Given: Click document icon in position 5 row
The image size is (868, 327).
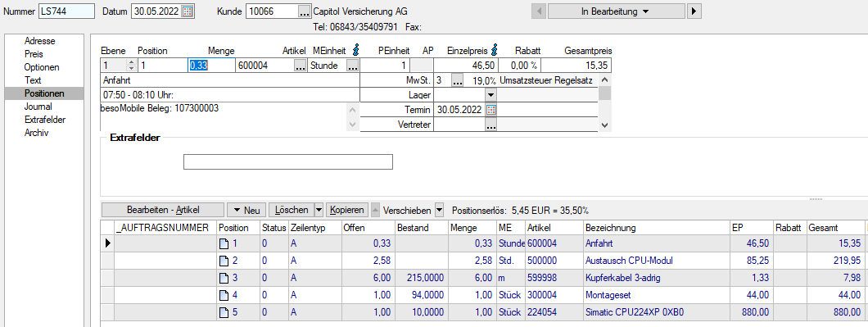Looking at the screenshot, I should click(x=224, y=311).
